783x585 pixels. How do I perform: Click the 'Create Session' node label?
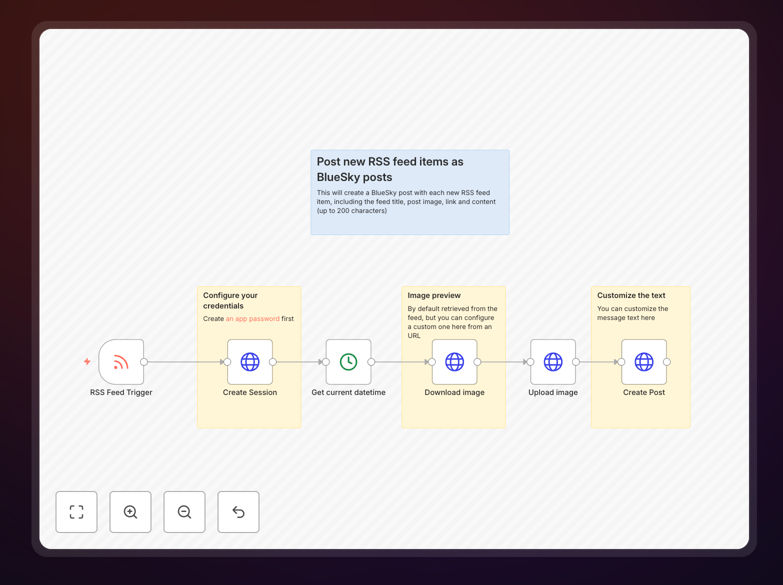tap(250, 392)
